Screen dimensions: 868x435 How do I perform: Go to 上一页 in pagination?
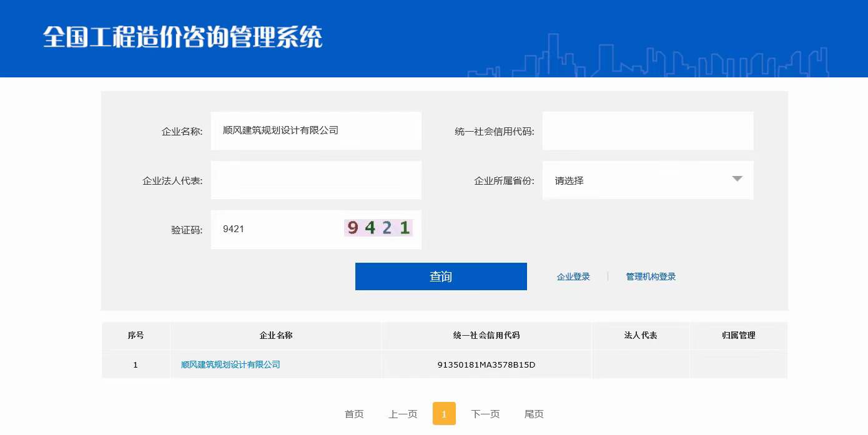point(403,414)
